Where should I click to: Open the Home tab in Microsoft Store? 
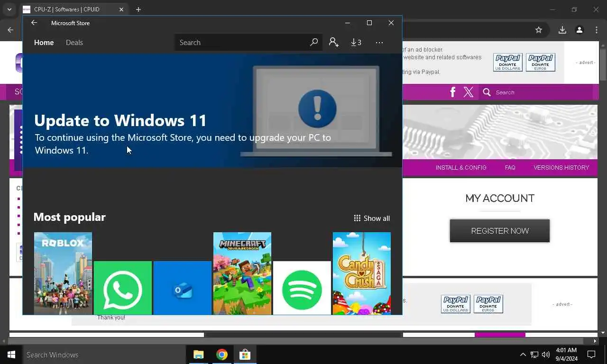(44, 43)
